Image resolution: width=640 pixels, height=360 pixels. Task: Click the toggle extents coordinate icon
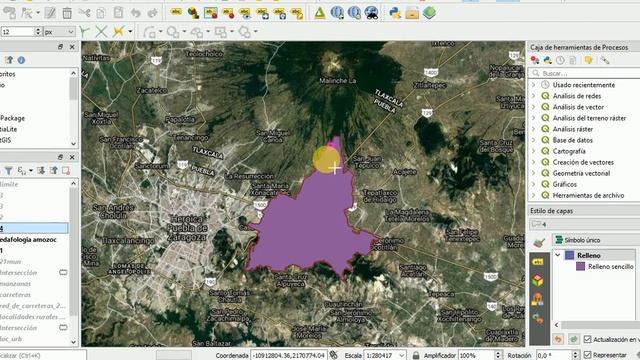pyautogui.click(x=333, y=355)
